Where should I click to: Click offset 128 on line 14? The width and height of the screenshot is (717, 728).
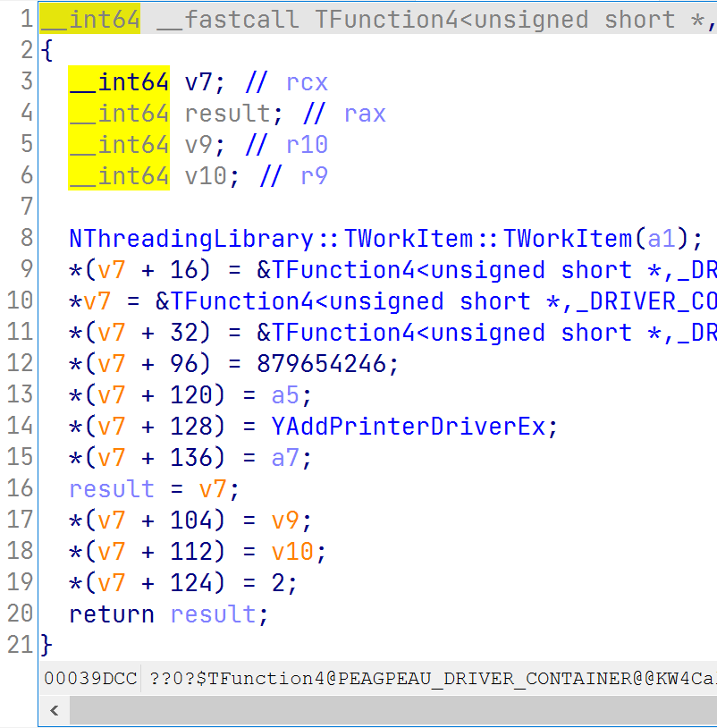[x=191, y=427]
